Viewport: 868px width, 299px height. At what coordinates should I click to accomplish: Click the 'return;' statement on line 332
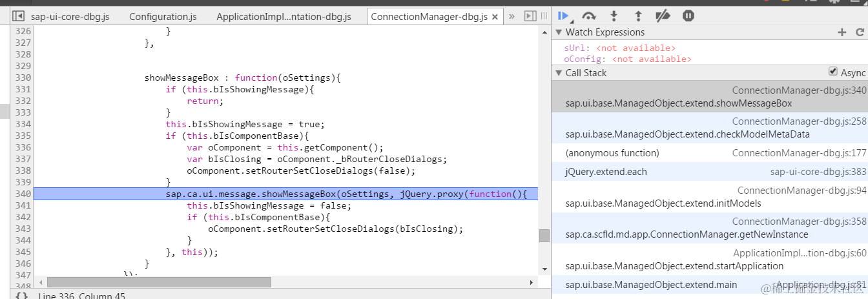click(x=205, y=101)
